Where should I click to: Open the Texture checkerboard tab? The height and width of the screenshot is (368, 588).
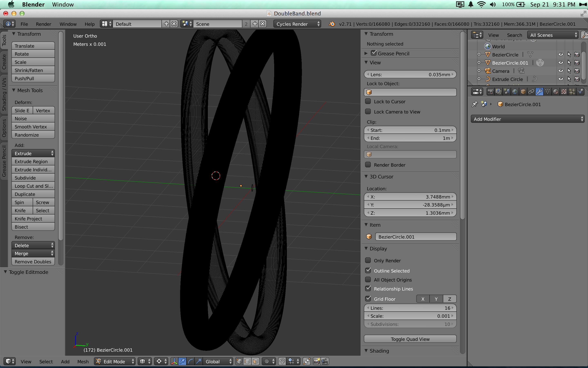pos(564,92)
